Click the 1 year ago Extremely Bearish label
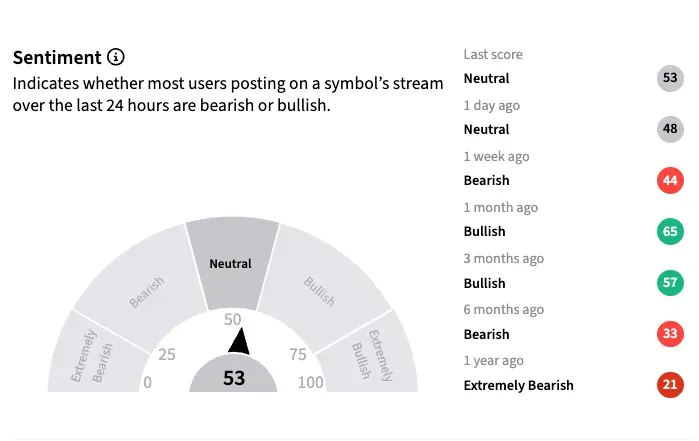 tap(519, 385)
